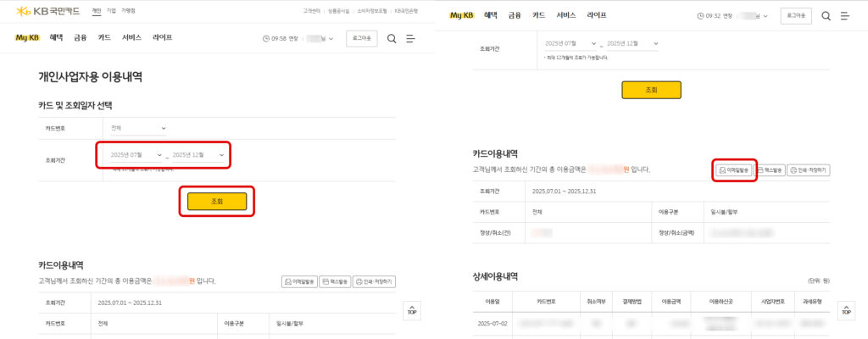The width and height of the screenshot is (868, 339).
Task: Click session clock 09:32 연장 in right screenshot
Action: point(715,16)
